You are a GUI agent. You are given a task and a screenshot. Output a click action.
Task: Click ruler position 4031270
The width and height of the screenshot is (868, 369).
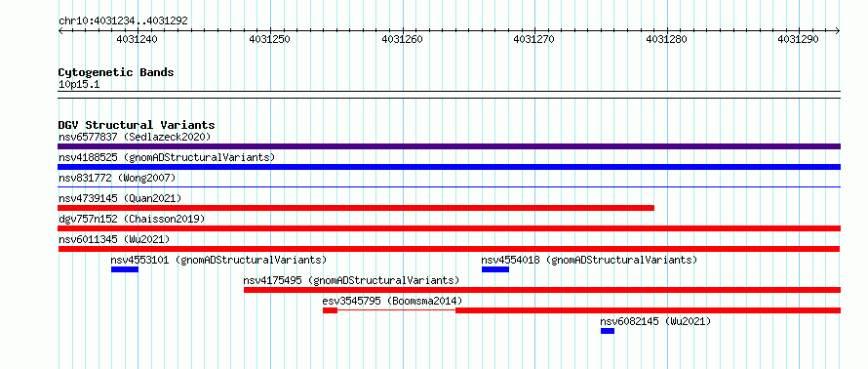click(x=534, y=39)
